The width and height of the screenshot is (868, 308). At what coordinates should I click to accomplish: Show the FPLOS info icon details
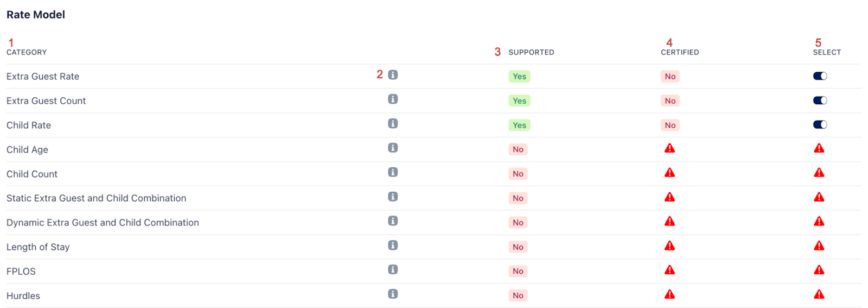[x=393, y=269]
